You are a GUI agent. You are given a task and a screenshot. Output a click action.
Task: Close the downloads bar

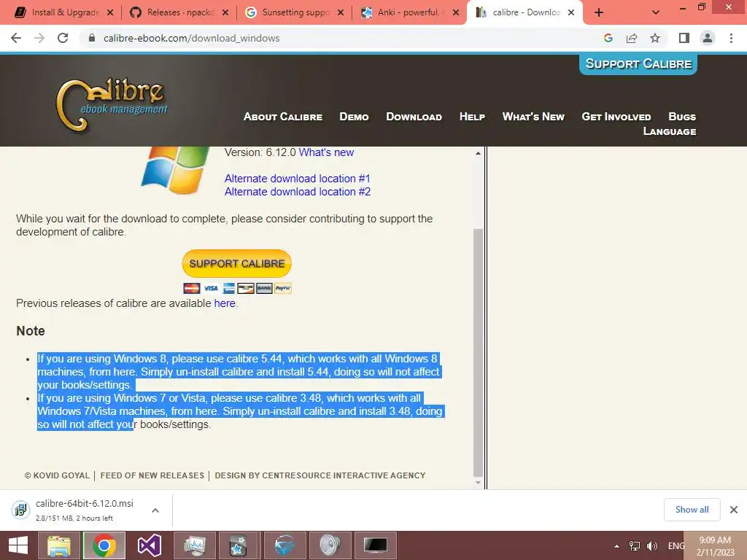point(734,510)
